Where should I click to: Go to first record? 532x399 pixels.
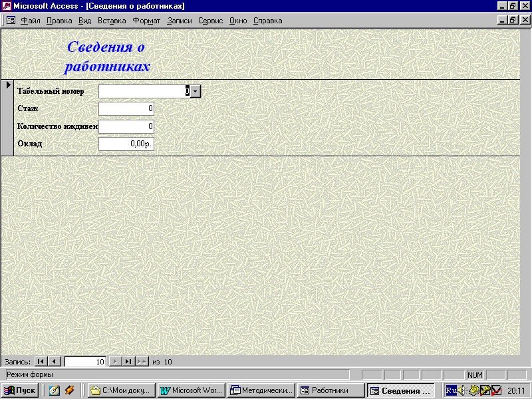(x=41, y=362)
